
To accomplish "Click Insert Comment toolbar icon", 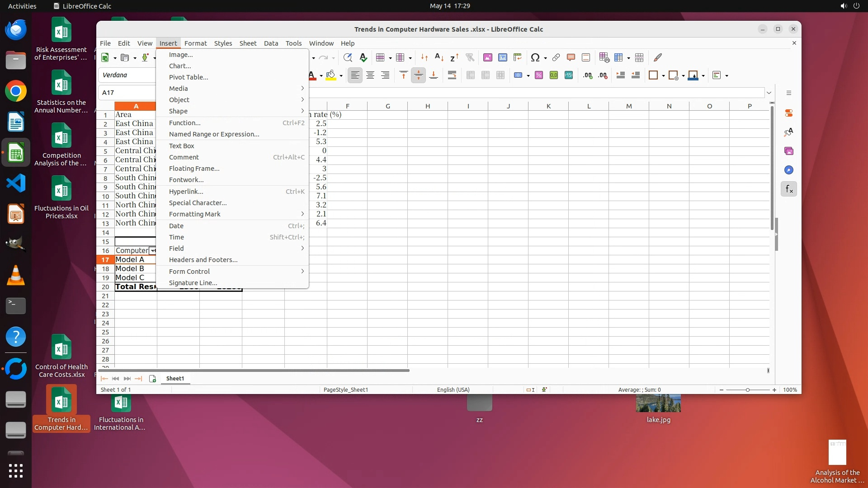I will (571, 57).
